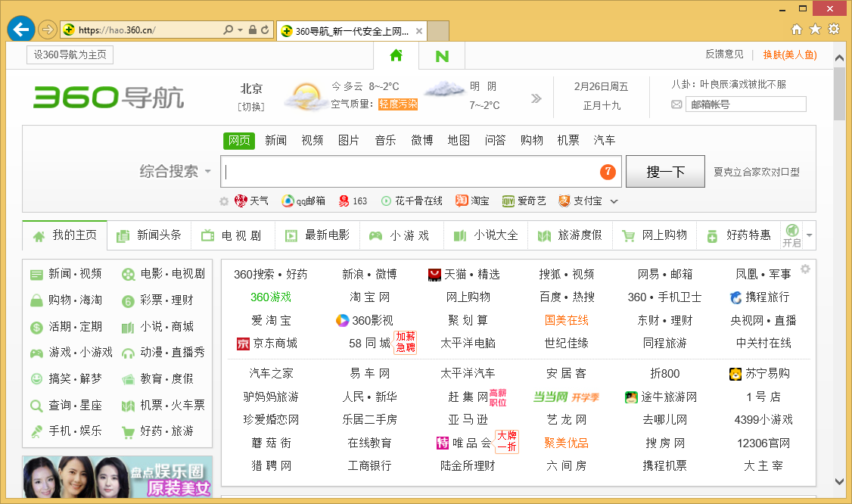Screen dimensions: 852x504
Task: Open the 旅游度假 category tab
Action: [x=570, y=235]
